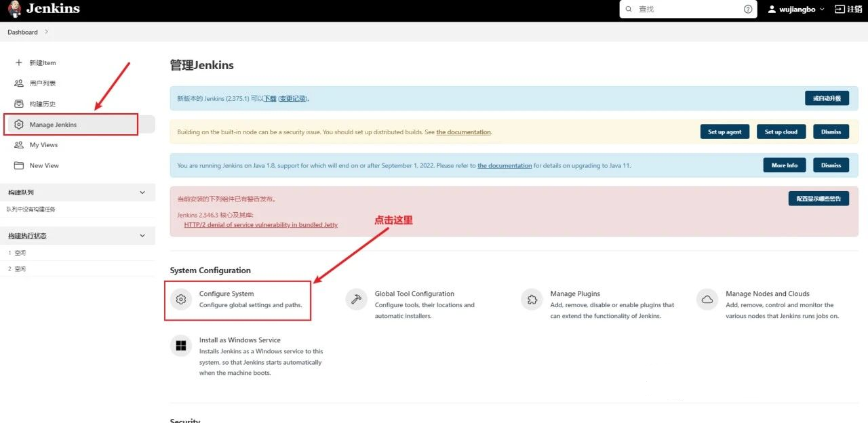Click the magnifier icon in search box
The height and width of the screenshot is (423, 868).
click(x=629, y=9)
